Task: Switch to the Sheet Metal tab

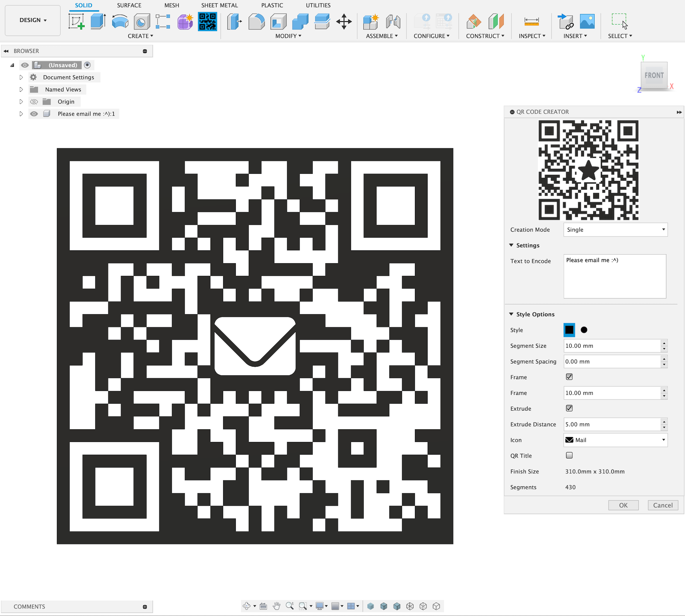Action: 219,5
